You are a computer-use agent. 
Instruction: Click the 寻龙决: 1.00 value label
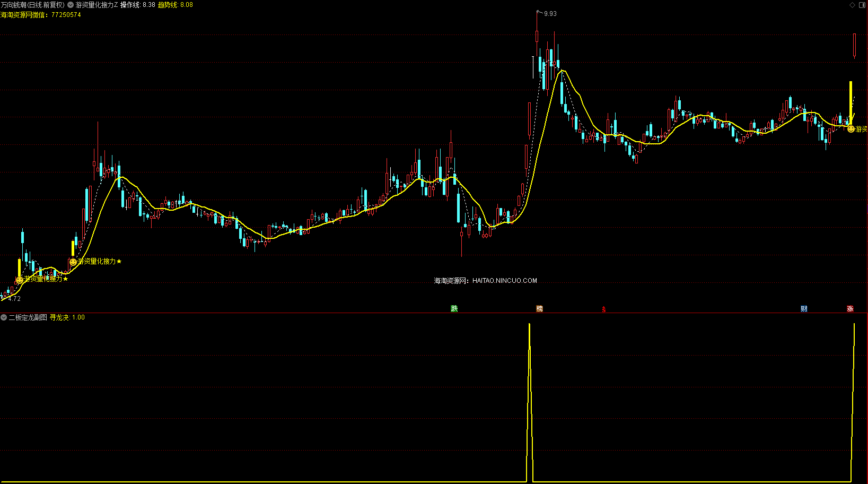coord(67,317)
